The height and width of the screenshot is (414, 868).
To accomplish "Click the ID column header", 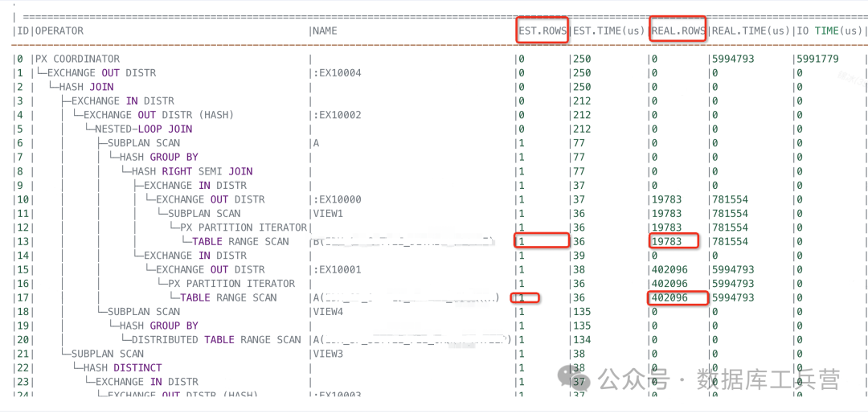I will point(23,31).
